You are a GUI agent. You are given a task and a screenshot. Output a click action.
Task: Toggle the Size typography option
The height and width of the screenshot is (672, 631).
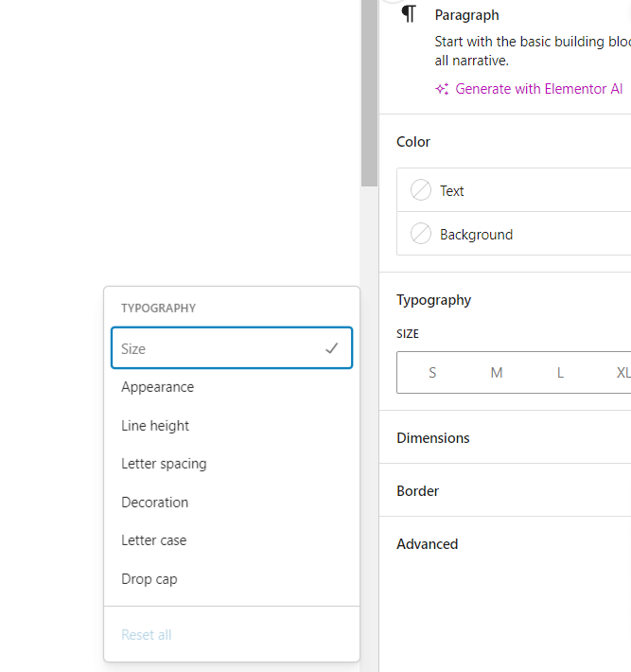(x=231, y=348)
